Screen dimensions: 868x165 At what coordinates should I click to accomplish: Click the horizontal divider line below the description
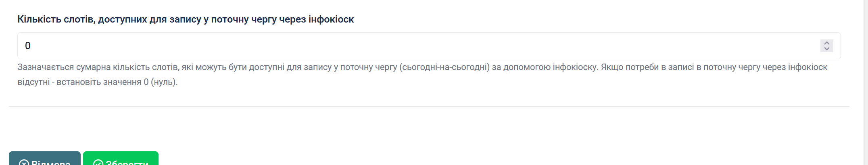click(x=429, y=106)
